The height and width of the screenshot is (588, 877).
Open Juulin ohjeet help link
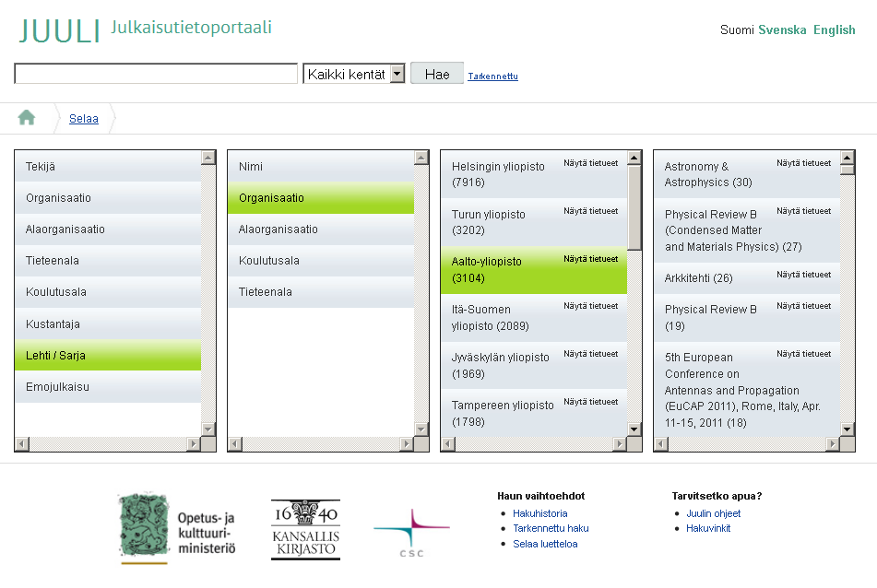tap(713, 513)
